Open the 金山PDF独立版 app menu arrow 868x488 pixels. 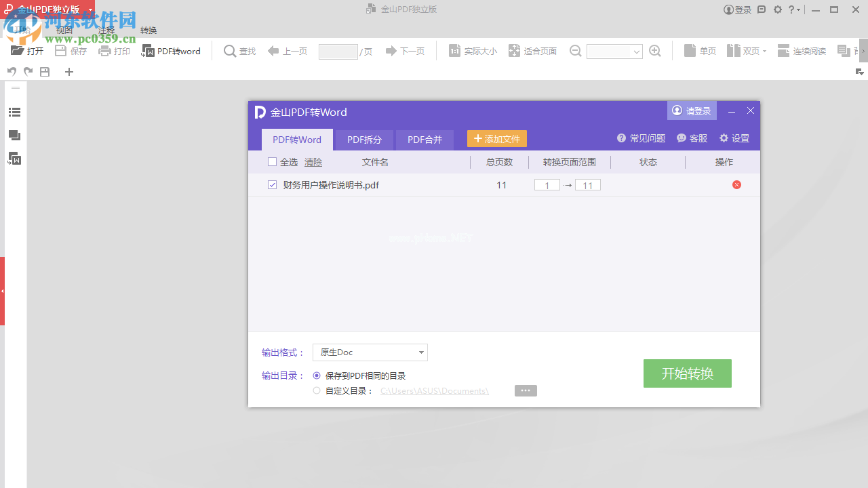90,9
